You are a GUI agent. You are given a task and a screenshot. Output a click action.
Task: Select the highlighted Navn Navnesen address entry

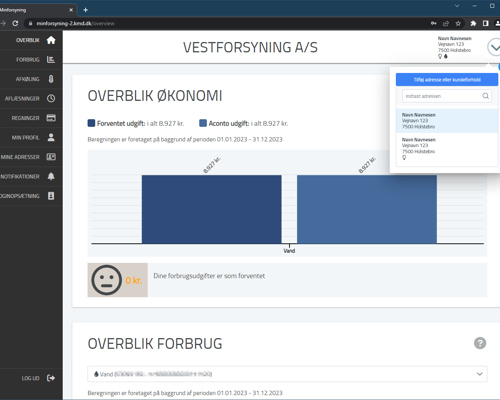pos(447,121)
